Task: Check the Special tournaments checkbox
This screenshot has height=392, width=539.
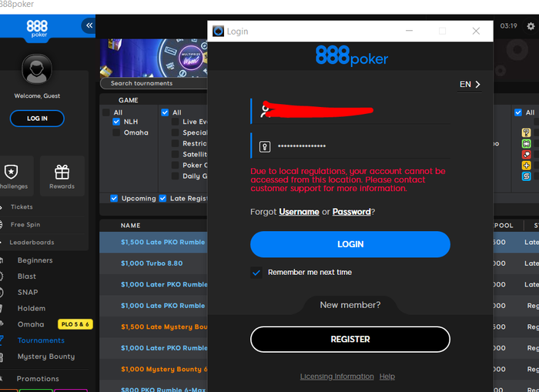Action: 176,132
